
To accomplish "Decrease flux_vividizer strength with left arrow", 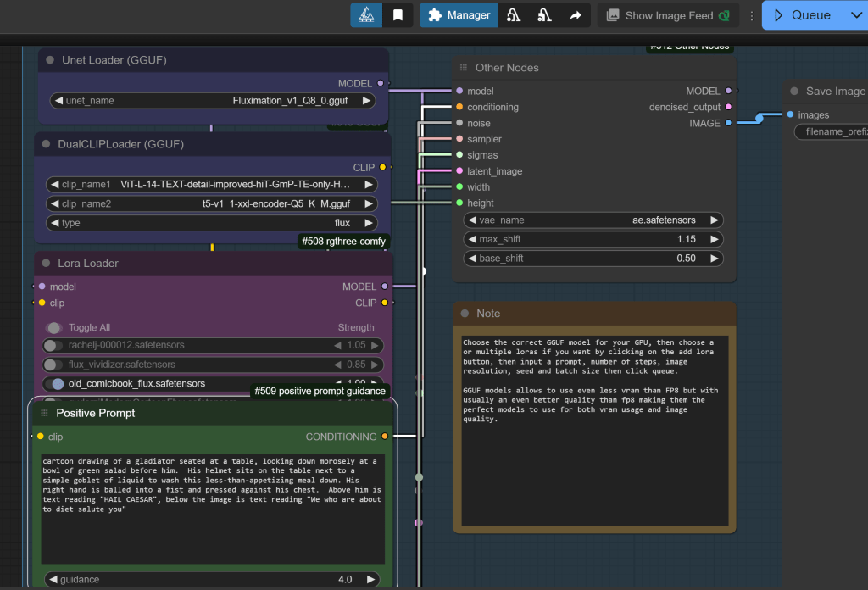I will [337, 365].
